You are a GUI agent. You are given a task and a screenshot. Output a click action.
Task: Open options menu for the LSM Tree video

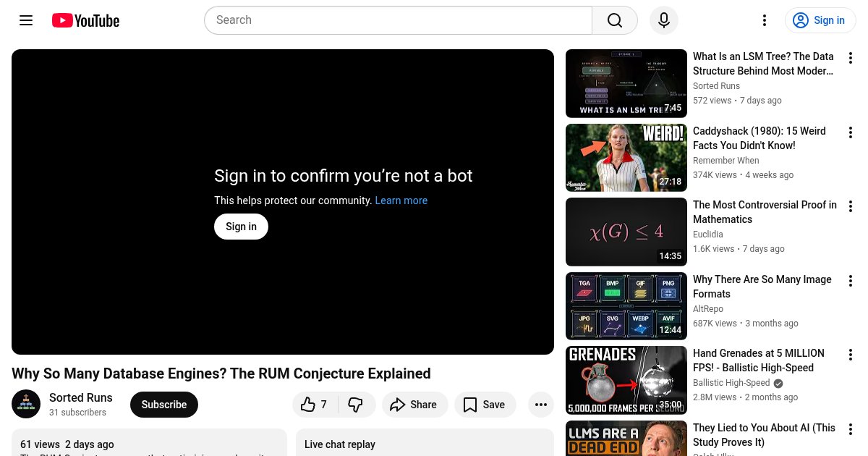point(851,58)
